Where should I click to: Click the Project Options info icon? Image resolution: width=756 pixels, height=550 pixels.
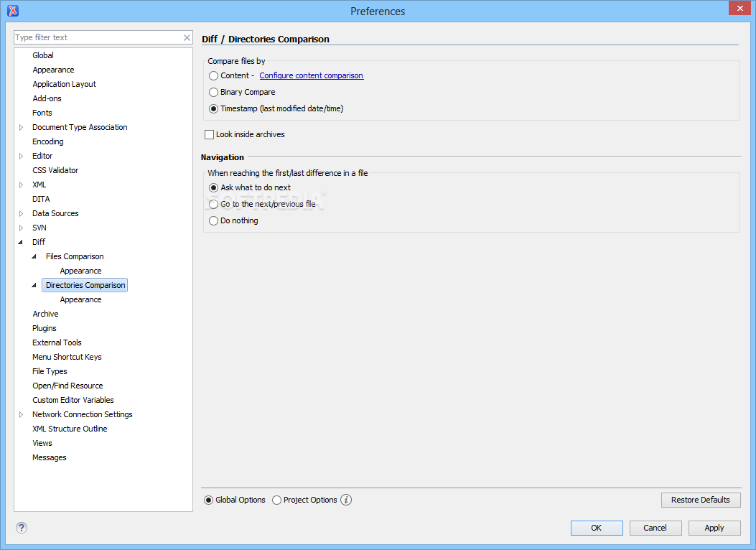(x=346, y=500)
